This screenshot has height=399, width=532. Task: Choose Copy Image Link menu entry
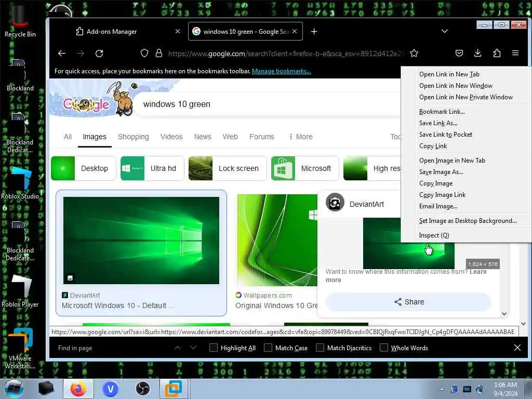442,195
